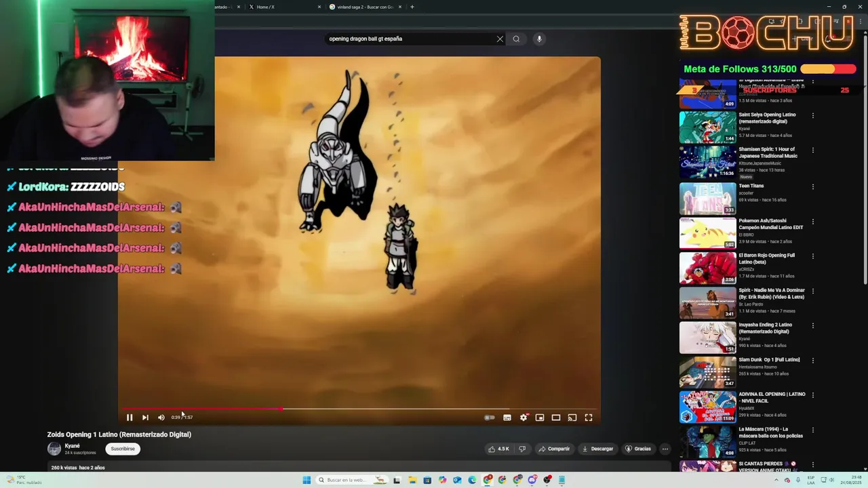Open Discord from taskbar
Viewport: 868px width, 488px height.
pos(532,480)
